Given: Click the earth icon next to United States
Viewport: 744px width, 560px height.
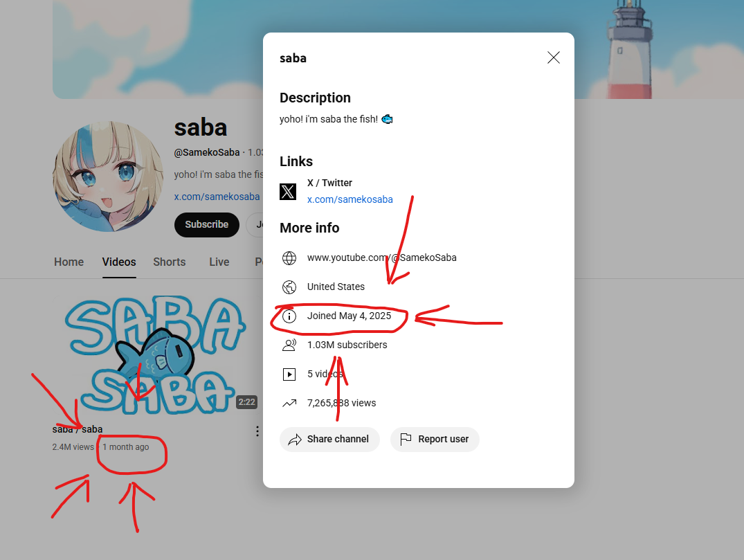Looking at the screenshot, I should (289, 287).
